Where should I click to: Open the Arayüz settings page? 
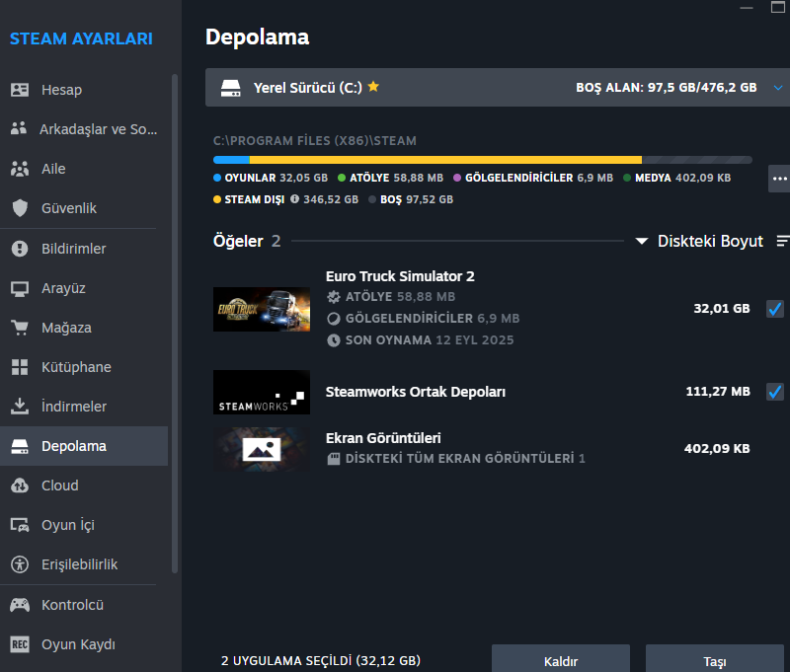(x=84, y=288)
